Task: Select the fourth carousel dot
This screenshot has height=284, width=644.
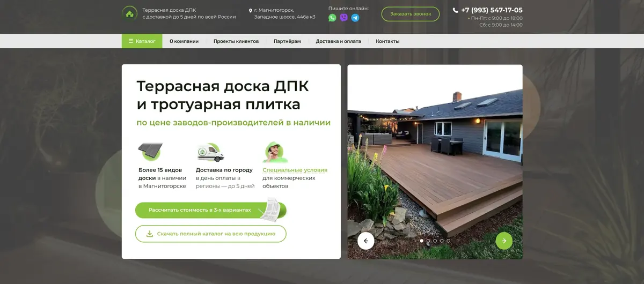Action: (442, 241)
